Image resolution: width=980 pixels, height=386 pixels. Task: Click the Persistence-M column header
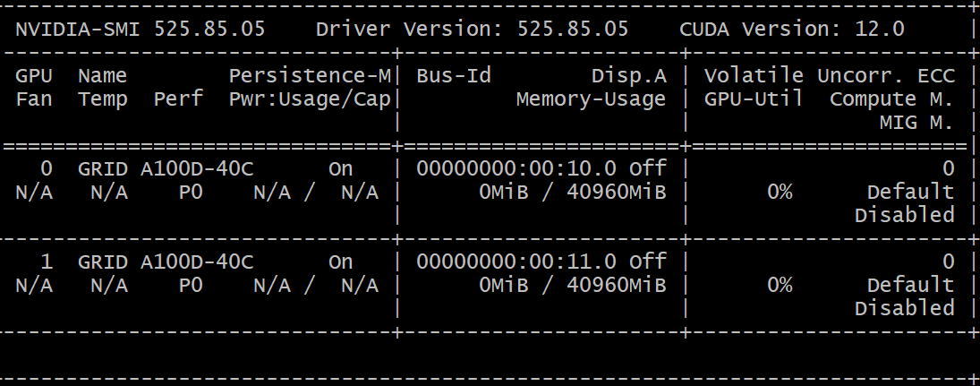[x=310, y=76]
